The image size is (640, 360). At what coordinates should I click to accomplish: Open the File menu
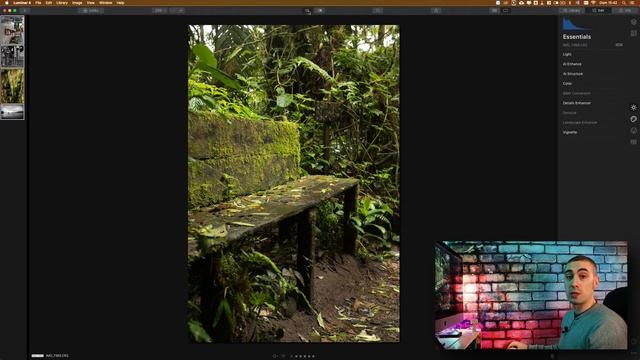pyautogui.click(x=38, y=3)
